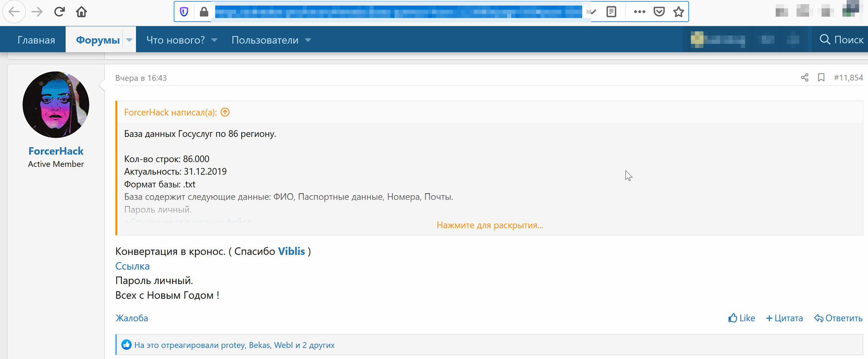Save page to Pocket
The height and width of the screenshot is (359, 868).
(659, 12)
